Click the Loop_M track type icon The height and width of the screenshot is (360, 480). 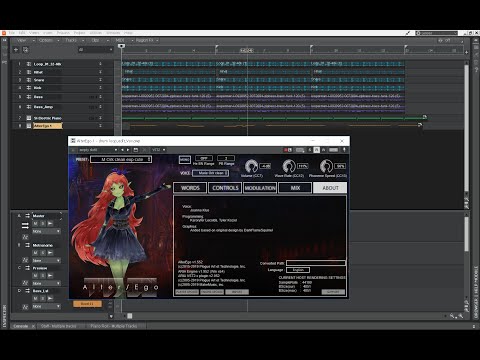point(29,64)
